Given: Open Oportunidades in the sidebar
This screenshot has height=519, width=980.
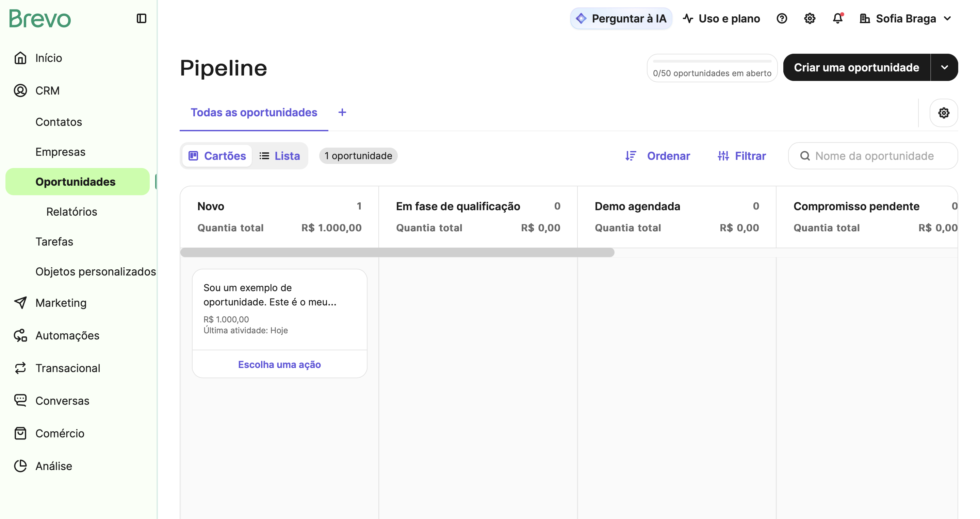Looking at the screenshot, I should (x=78, y=182).
